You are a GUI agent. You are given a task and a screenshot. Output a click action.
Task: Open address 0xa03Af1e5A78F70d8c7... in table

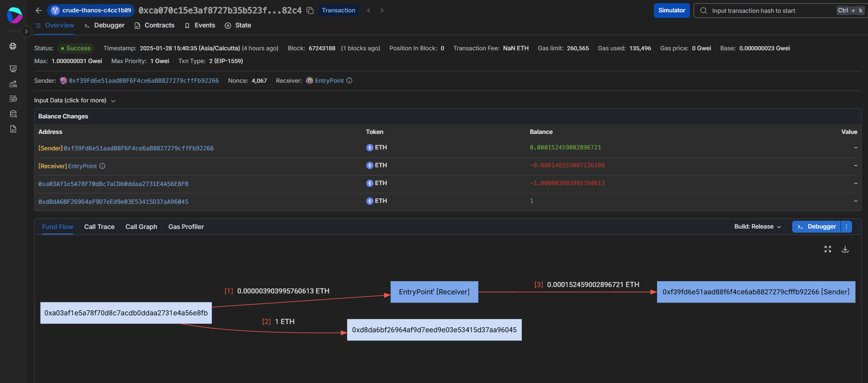tap(113, 184)
